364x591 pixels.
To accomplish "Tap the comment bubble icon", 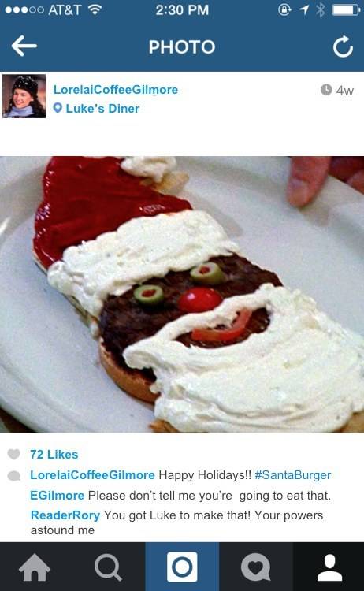I will point(14,476).
